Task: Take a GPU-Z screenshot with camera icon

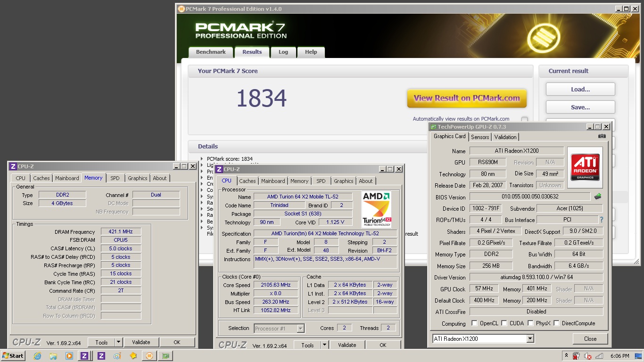Action: 602,136
